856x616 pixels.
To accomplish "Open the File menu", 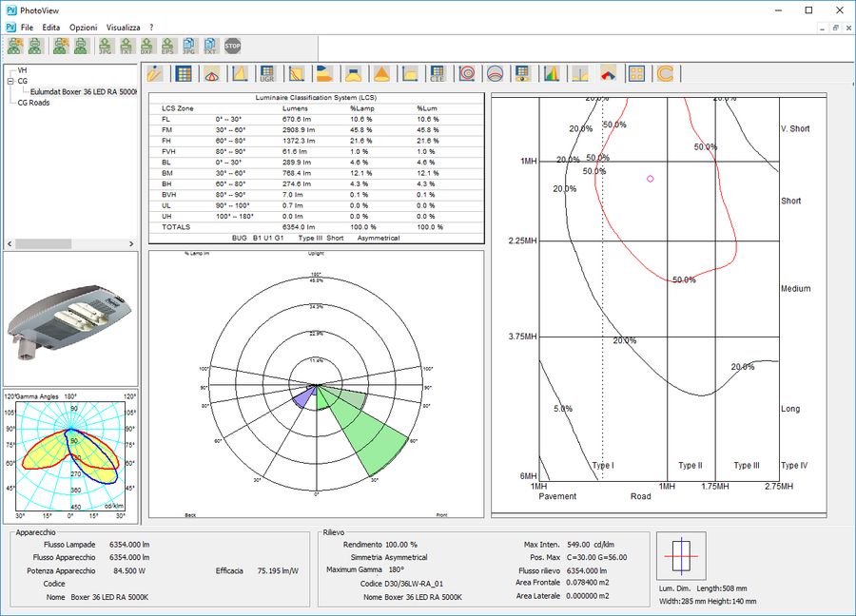I will (x=27, y=28).
